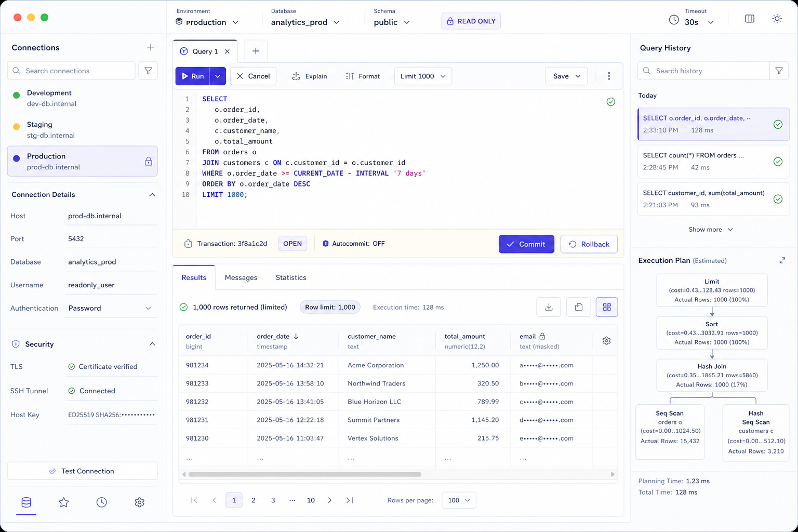Viewport: 798px width, 532px height.
Task: Change Rows per page 100 dropdown
Action: (459, 500)
